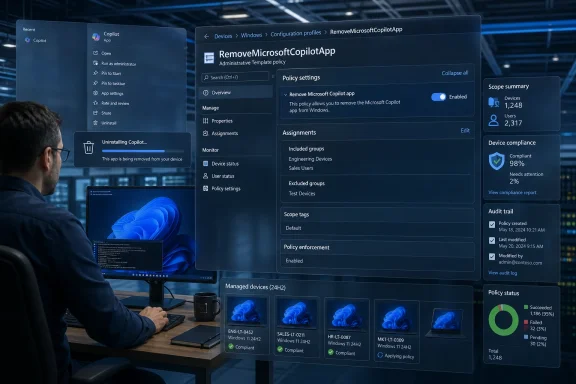Open View audit log link

(503, 273)
